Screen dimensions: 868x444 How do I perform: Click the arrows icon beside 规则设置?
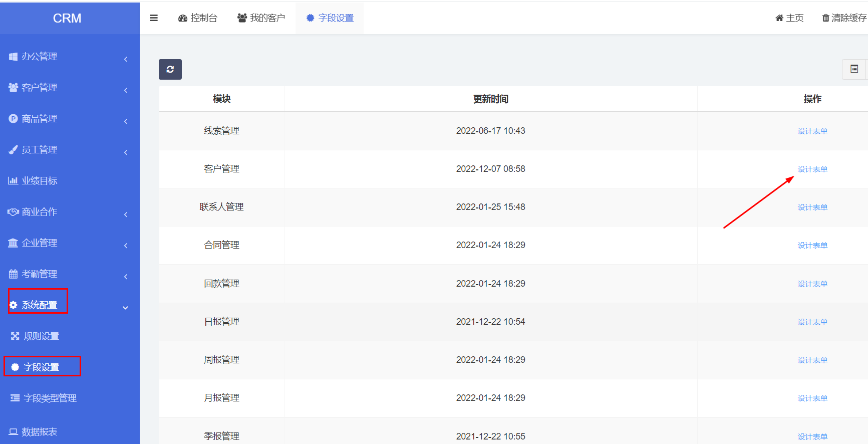(x=15, y=336)
